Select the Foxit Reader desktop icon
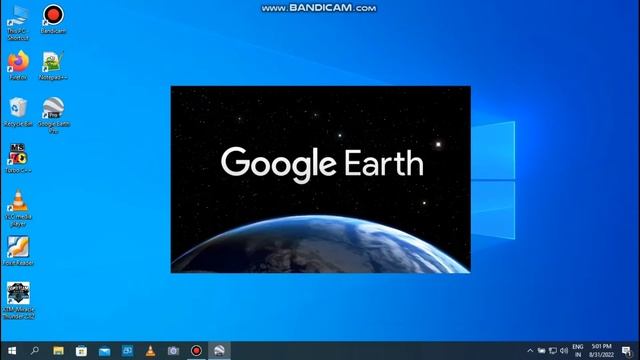Screen dimensions: 640x360 click(x=18, y=251)
